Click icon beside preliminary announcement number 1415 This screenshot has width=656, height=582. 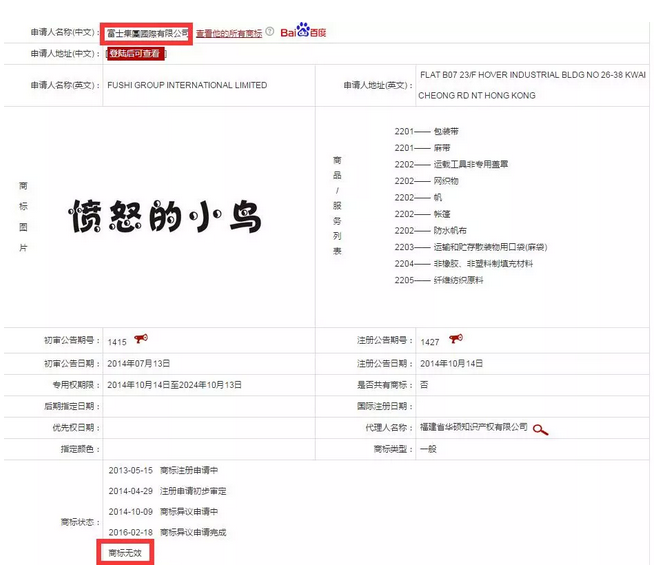pyautogui.click(x=140, y=339)
